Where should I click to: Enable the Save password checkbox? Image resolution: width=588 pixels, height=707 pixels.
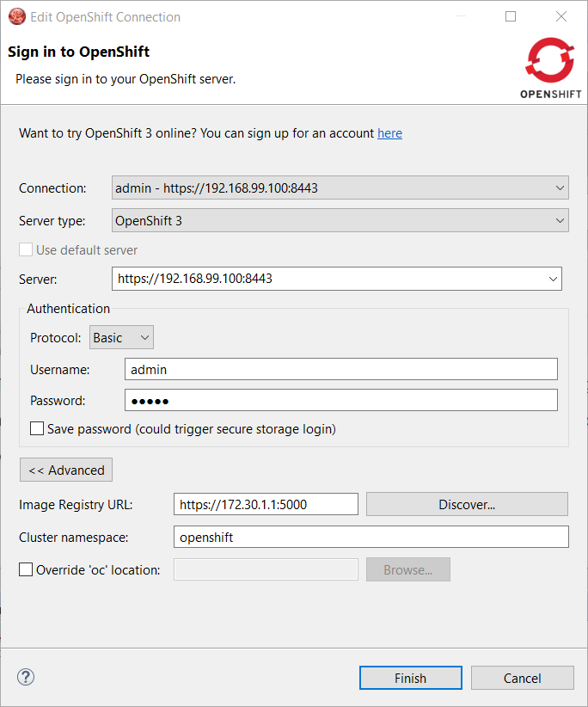38,428
